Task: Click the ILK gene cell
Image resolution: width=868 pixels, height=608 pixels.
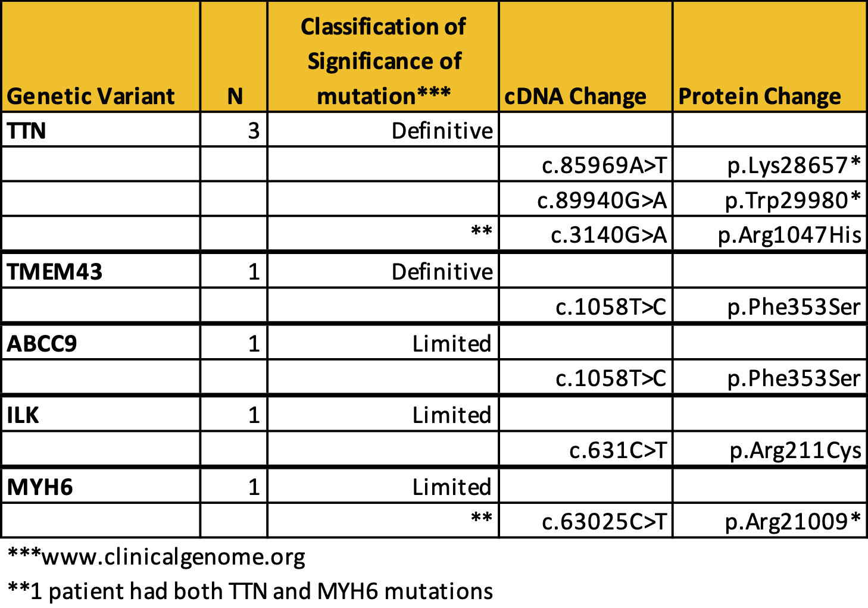Action: coord(23,415)
